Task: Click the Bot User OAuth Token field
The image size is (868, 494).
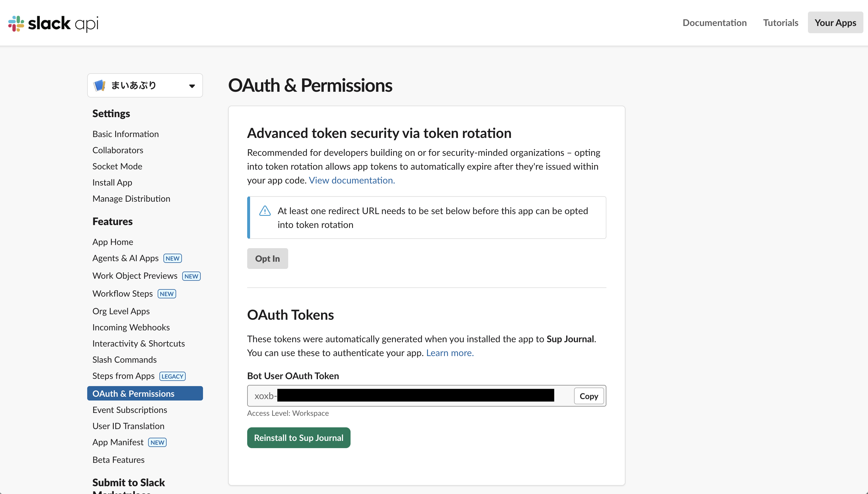Action: (407, 396)
